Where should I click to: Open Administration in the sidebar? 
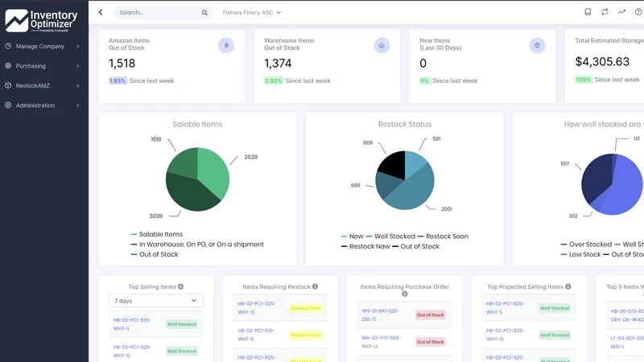tap(35, 105)
